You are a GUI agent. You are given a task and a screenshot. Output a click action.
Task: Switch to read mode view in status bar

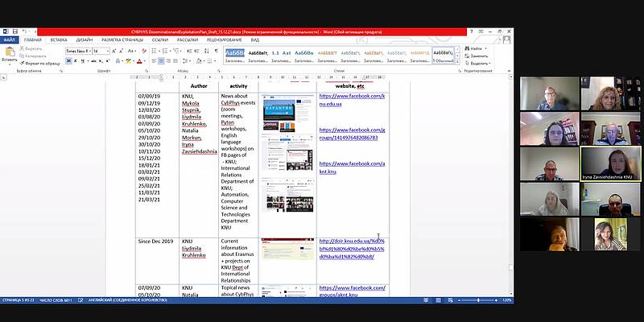tap(427, 300)
